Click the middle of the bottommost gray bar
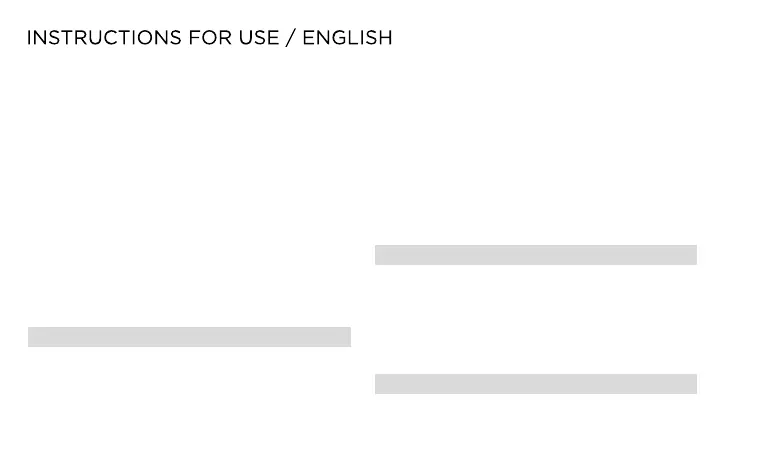Image resolution: width=765 pixels, height=454 pixels. pyautogui.click(x=535, y=384)
